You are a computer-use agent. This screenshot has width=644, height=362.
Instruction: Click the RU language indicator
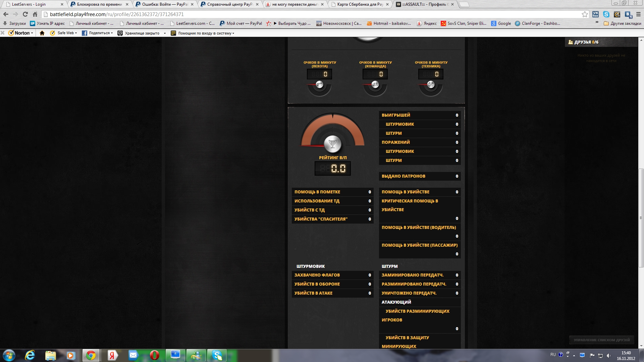(553, 355)
